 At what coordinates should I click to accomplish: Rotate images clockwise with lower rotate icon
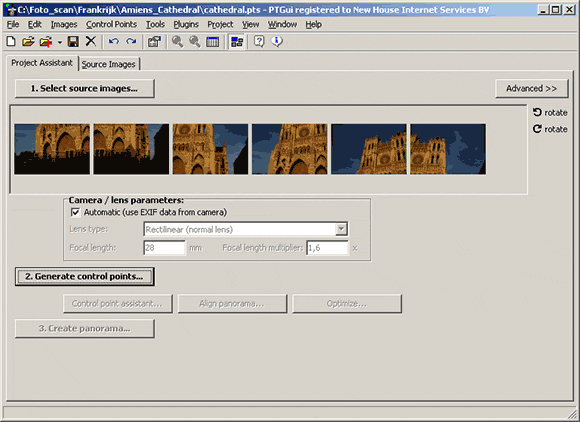(x=537, y=129)
